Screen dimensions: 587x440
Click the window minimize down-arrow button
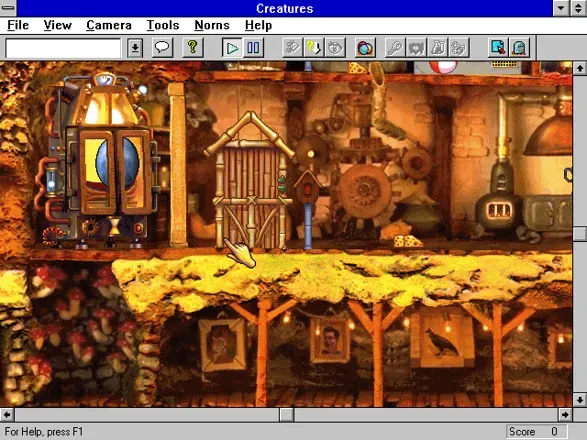(x=561, y=8)
